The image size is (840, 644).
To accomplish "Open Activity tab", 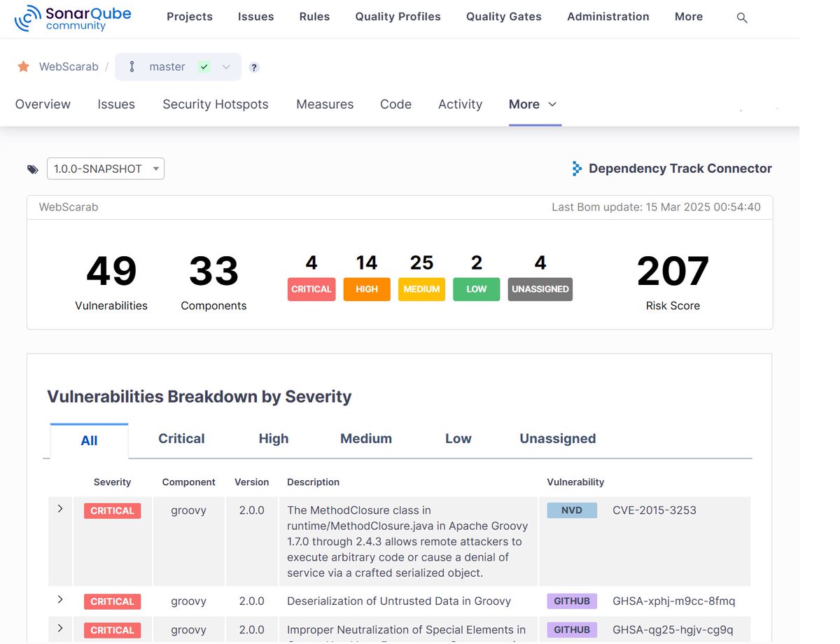I will pos(460,104).
